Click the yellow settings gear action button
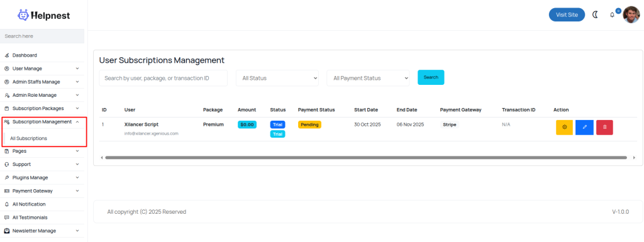This screenshot has height=242, width=644. pos(564,127)
